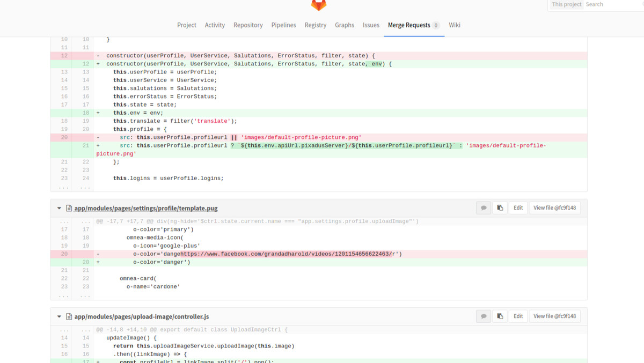Click the Merge Requests count badge
This screenshot has height=363, width=644.
(436, 25)
